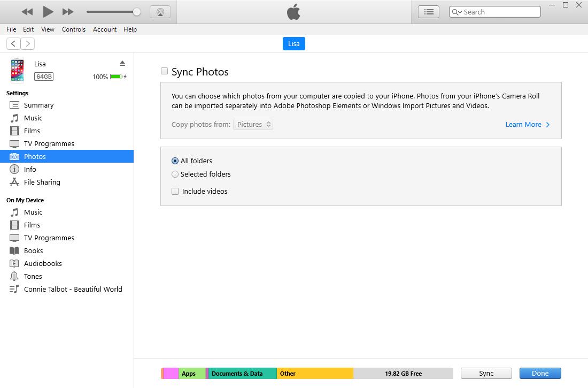Select the All folders radio button
Image resolution: width=588 pixels, height=388 pixels.
(175, 161)
